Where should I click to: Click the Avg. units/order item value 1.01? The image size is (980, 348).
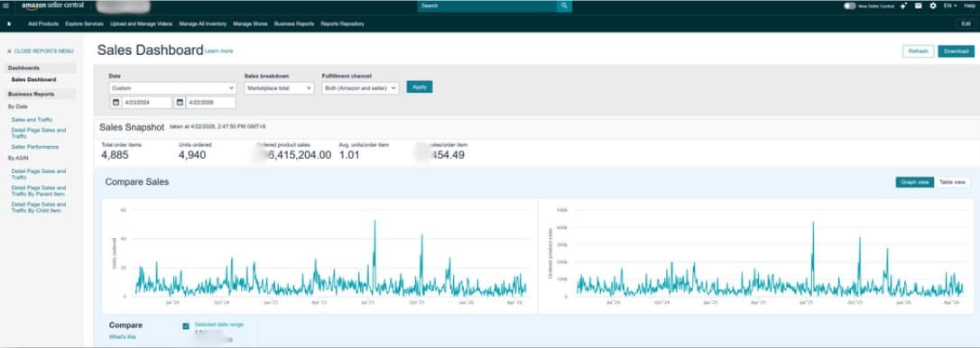[x=349, y=155]
